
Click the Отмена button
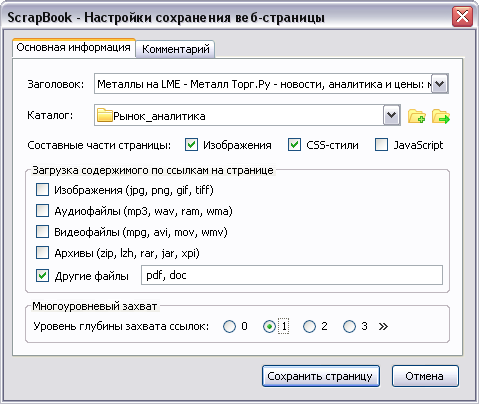(x=425, y=376)
